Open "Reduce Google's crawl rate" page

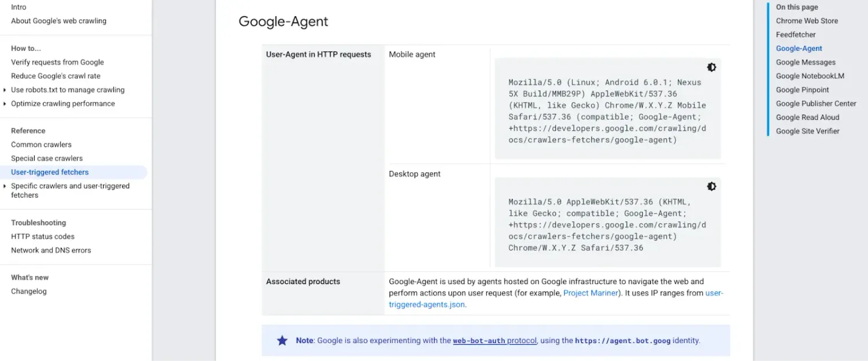(x=55, y=76)
